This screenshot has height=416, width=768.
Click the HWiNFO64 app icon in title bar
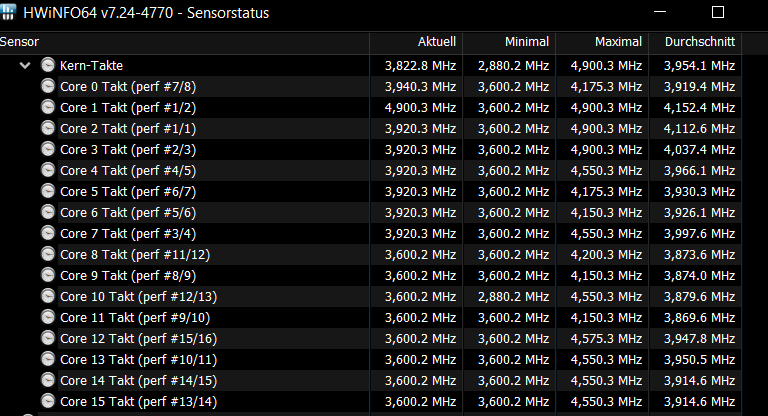10,13
